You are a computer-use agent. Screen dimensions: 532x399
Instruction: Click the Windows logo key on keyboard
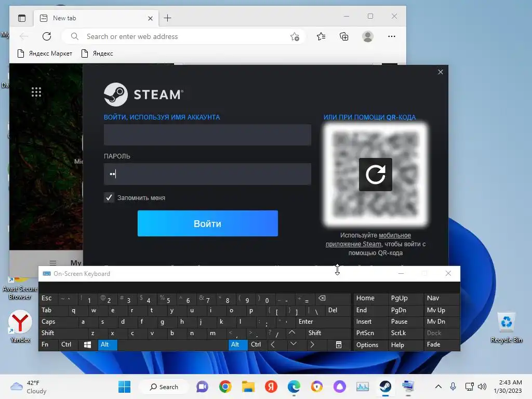(x=88, y=344)
